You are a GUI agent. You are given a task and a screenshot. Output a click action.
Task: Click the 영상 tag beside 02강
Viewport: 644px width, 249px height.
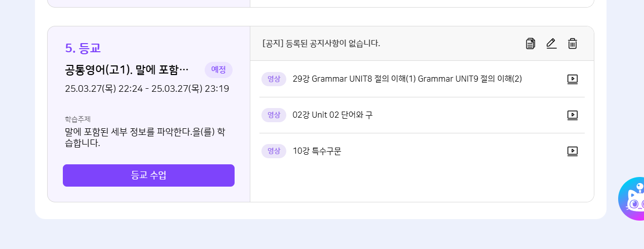[x=274, y=115]
